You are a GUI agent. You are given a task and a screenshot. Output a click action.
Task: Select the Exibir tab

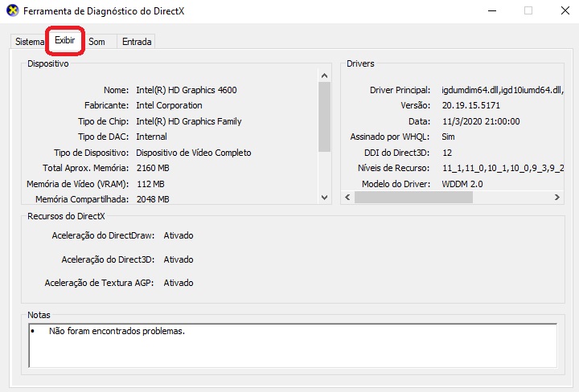pos(64,40)
